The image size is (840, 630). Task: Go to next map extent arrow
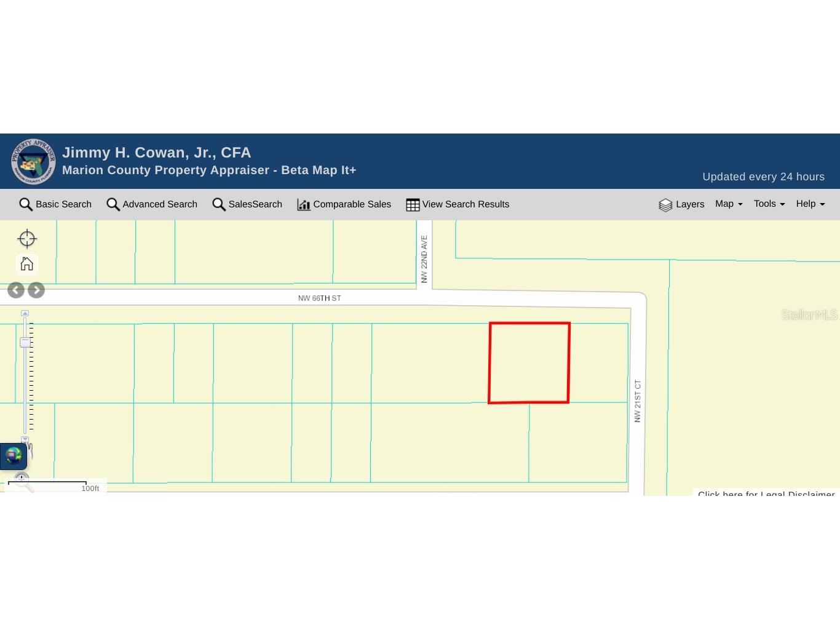pyautogui.click(x=36, y=290)
